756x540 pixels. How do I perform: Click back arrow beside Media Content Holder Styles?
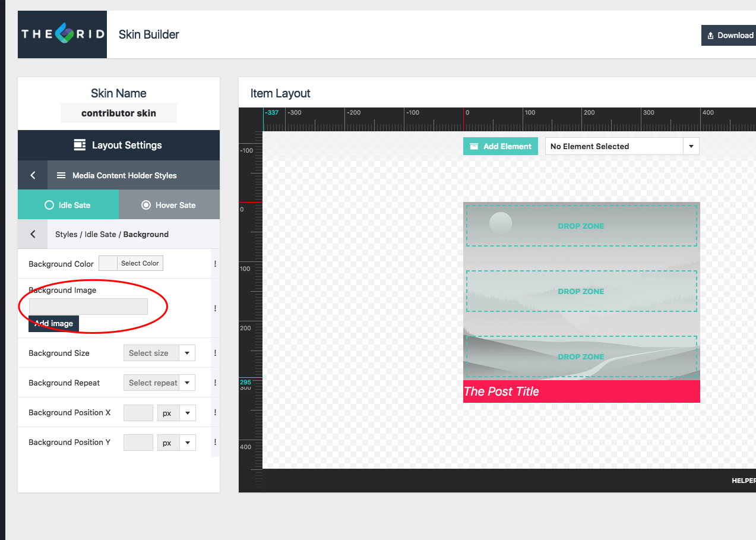tap(33, 175)
